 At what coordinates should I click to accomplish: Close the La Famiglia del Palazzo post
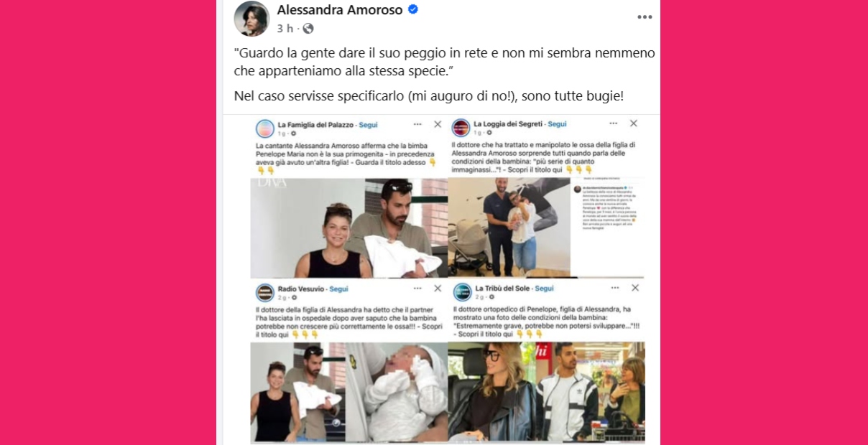coord(438,124)
